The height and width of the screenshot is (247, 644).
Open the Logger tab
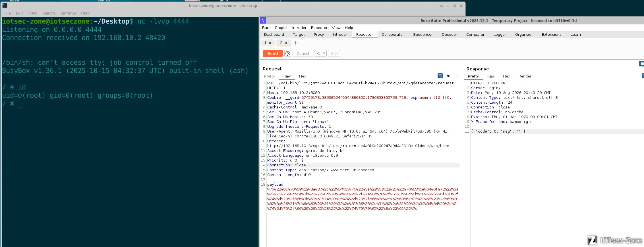pos(500,35)
